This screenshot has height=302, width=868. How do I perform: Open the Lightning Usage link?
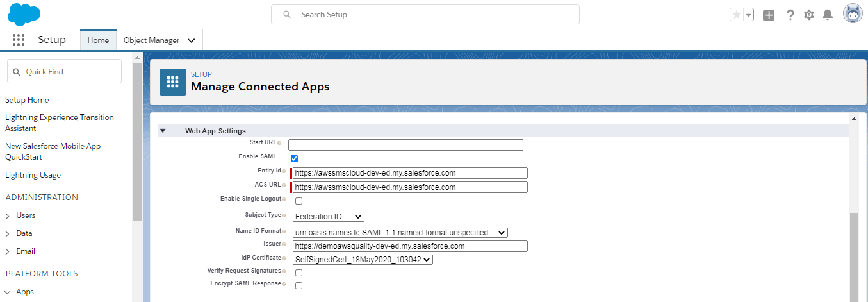click(33, 175)
